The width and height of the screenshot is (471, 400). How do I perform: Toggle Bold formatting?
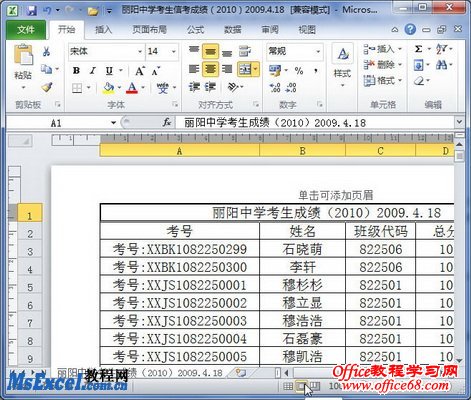click(x=76, y=71)
